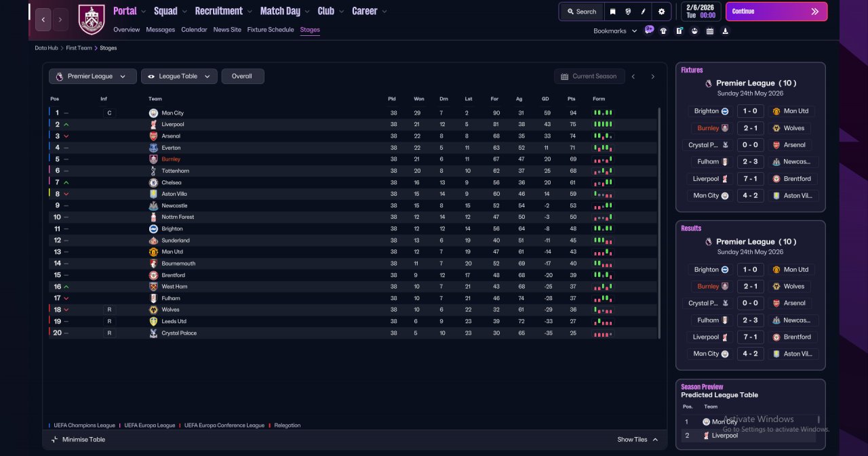This screenshot has height=456, width=868.
Task: Select the Stages tab
Action: point(310,30)
